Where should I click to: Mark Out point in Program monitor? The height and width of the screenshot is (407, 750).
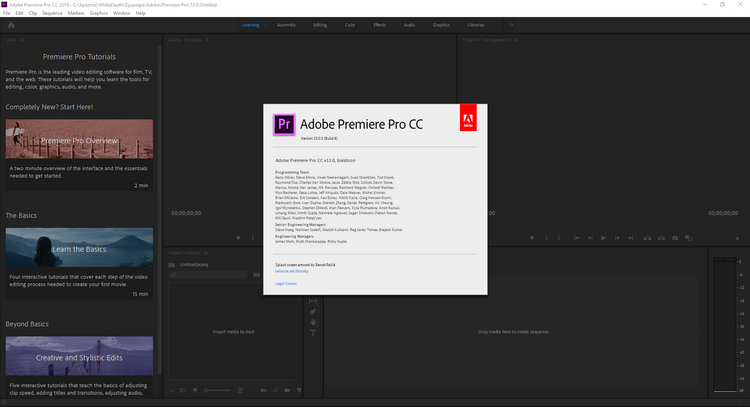coord(559,238)
